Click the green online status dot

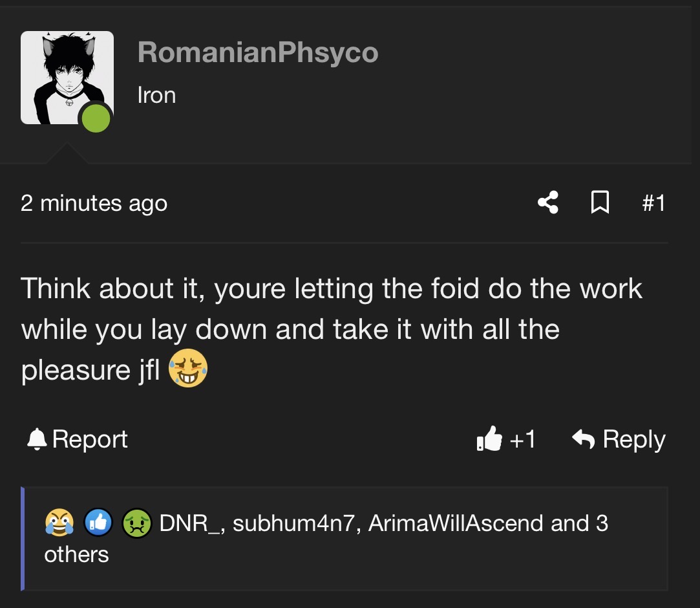pyautogui.click(x=96, y=118)
